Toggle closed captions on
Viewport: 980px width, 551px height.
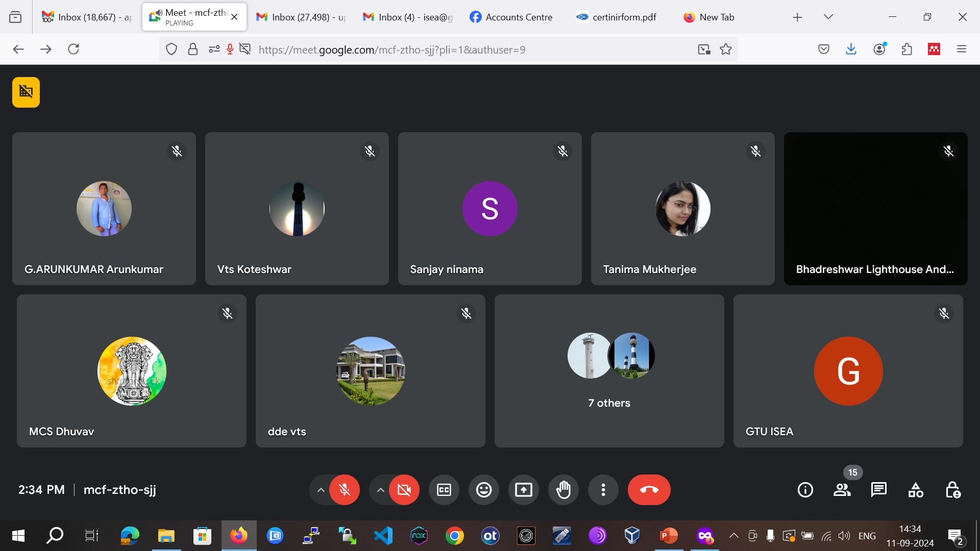444,490
